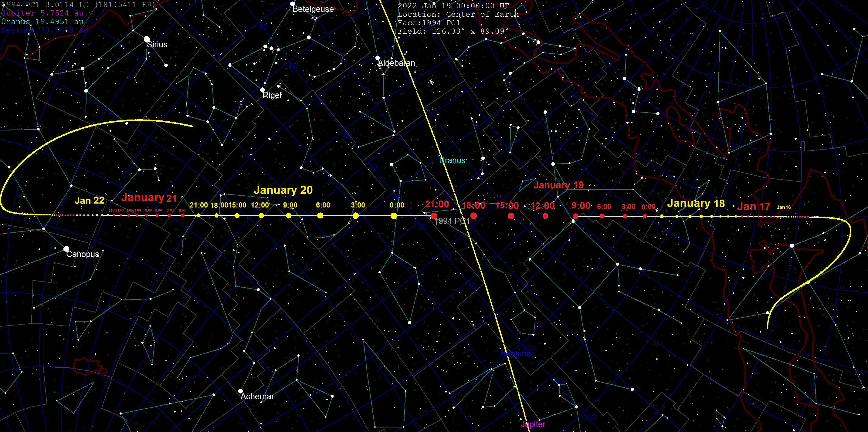Click the Achernar star marker
Image resolution: width=868 pixels, height=432 pixels.
click(240, 391)
